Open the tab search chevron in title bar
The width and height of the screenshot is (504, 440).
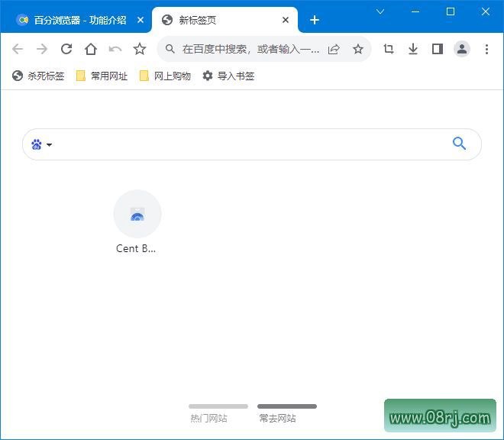pos(380,12)
